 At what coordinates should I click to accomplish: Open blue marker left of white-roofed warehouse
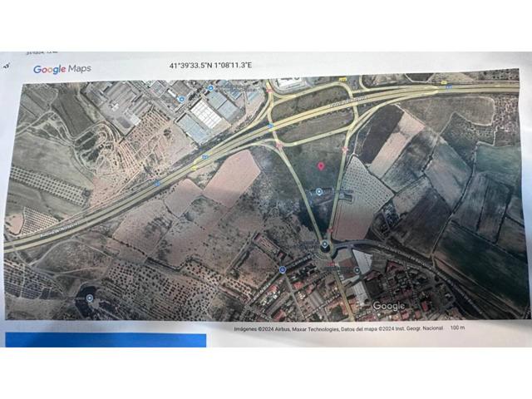point(182,99)
